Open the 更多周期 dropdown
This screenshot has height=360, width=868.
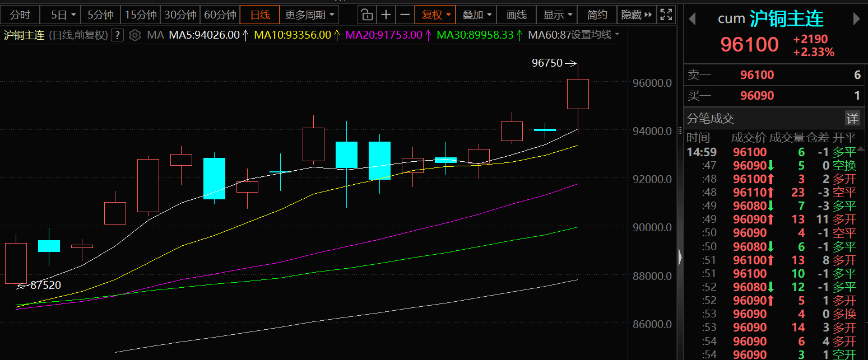coord(309,15)
